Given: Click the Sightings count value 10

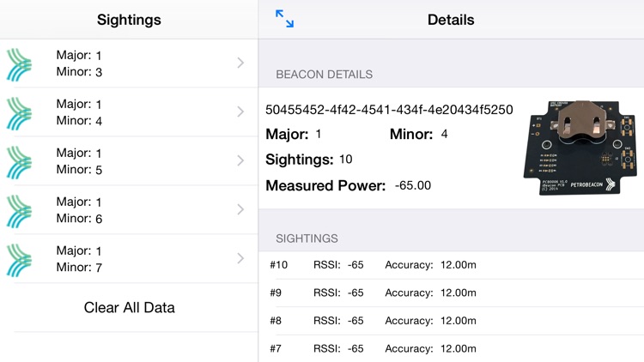Looking at the screenshot, I should [346, 160].
